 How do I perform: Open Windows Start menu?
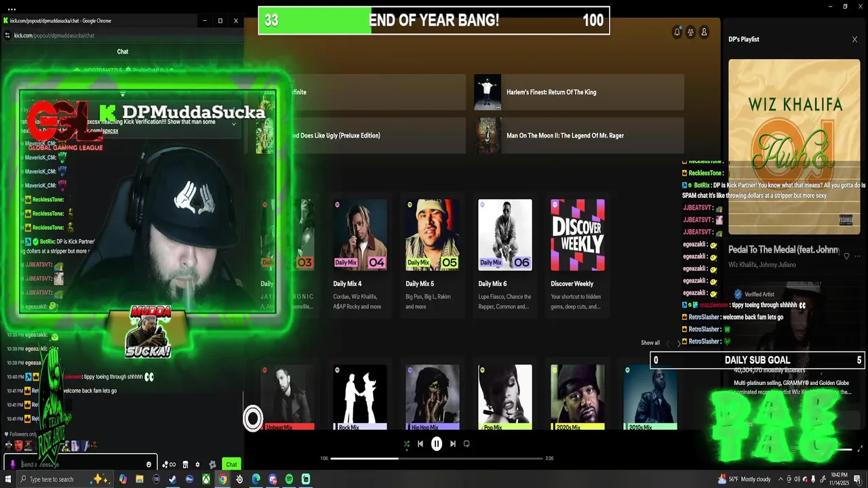tap(7, 479)
